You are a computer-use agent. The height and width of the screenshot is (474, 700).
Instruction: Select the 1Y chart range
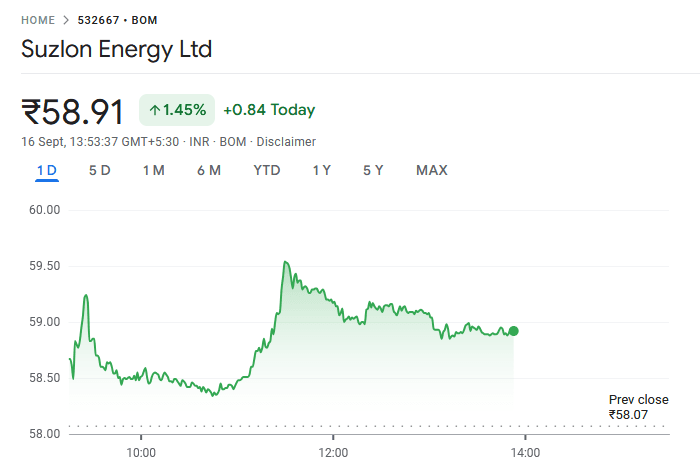click(x=321, y=170)
